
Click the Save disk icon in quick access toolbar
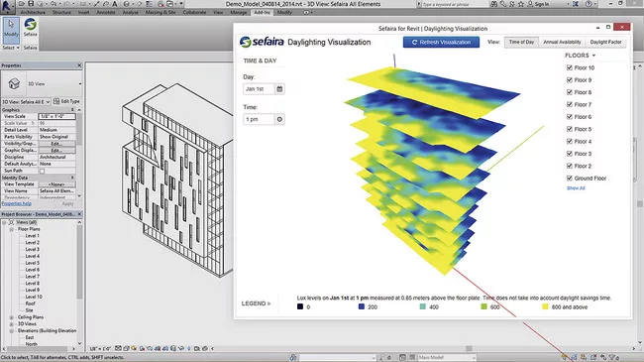[31, 4]
